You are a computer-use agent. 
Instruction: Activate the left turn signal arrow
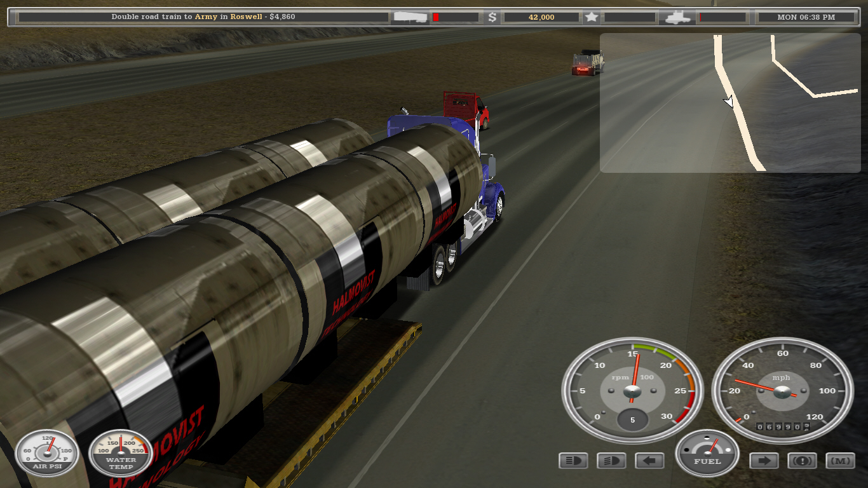point(649,461)
